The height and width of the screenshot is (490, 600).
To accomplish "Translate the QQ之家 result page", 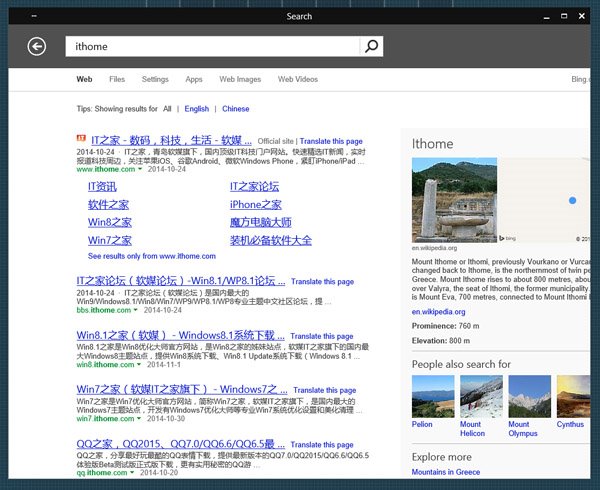I will point(322,444).
